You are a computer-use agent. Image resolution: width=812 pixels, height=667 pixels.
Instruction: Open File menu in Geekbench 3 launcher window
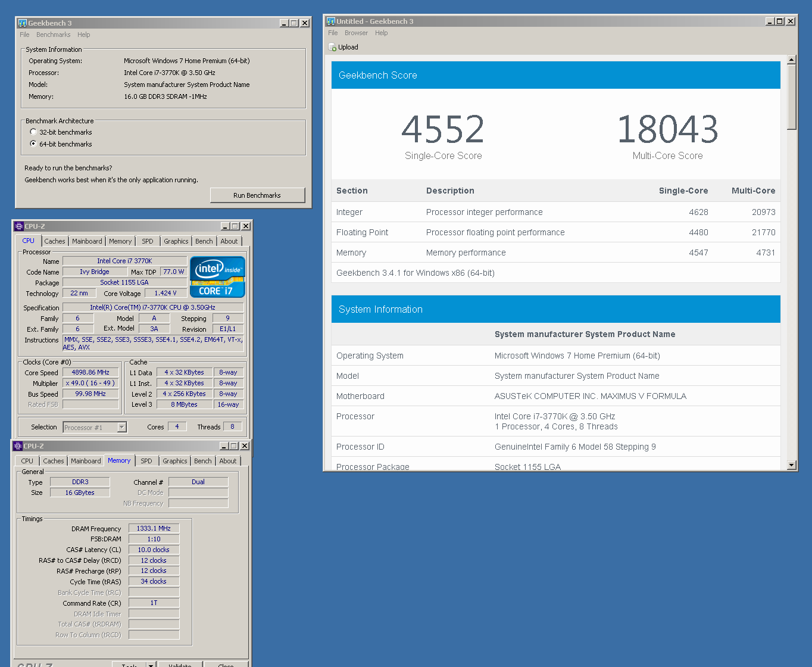coord(24,35)
